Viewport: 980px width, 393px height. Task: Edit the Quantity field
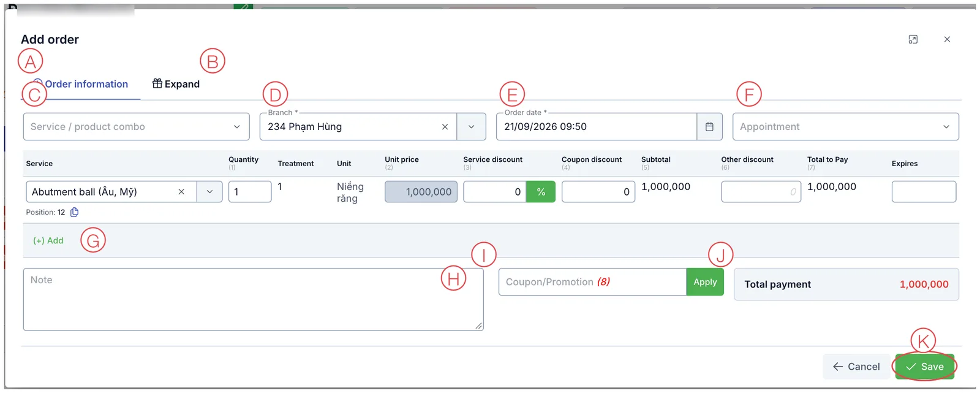250,192
